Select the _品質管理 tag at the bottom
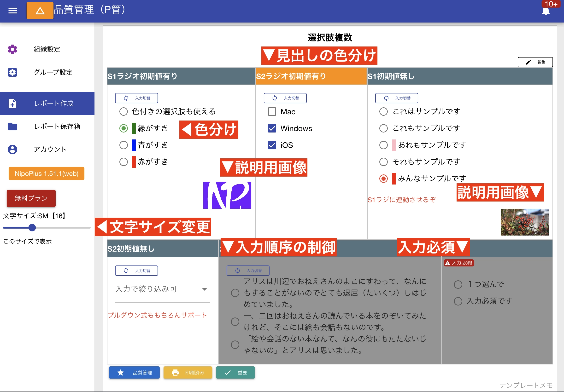The image size is (564, 392). pos(134,373)
